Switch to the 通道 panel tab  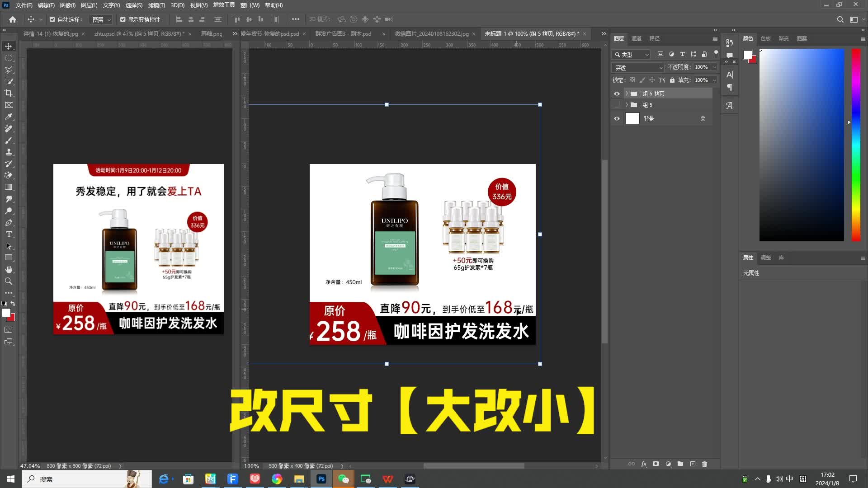pos(636,38)
